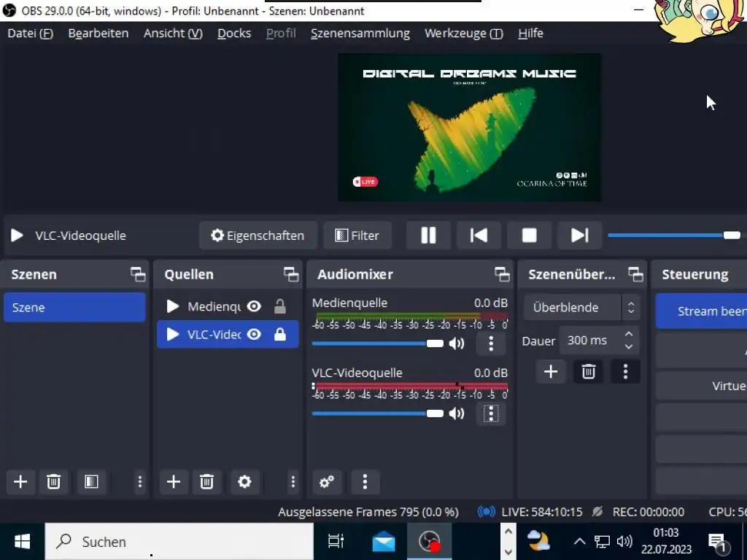Unlock the VLC-Videoquelle source
Viewport: 747px width, 560px height.
point(280,334)
